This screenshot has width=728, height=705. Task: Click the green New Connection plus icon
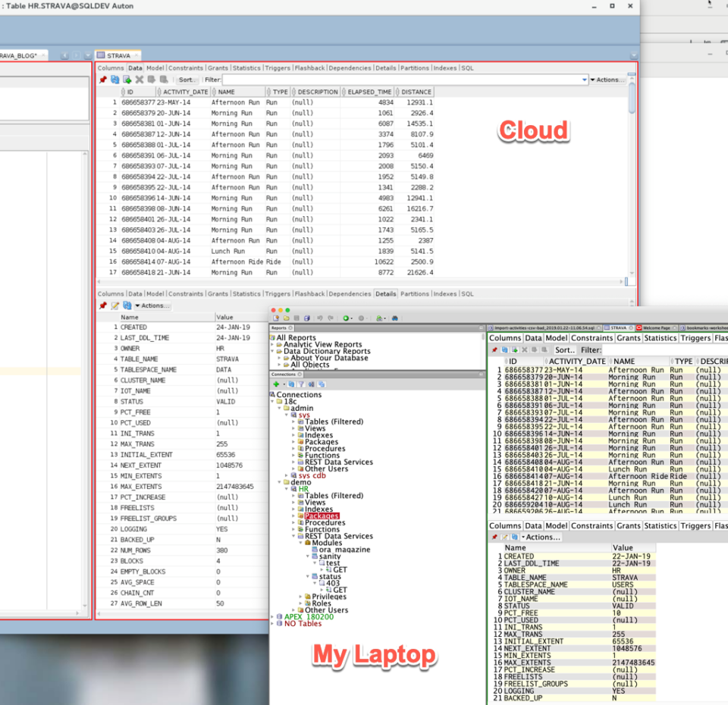(276, 384)
